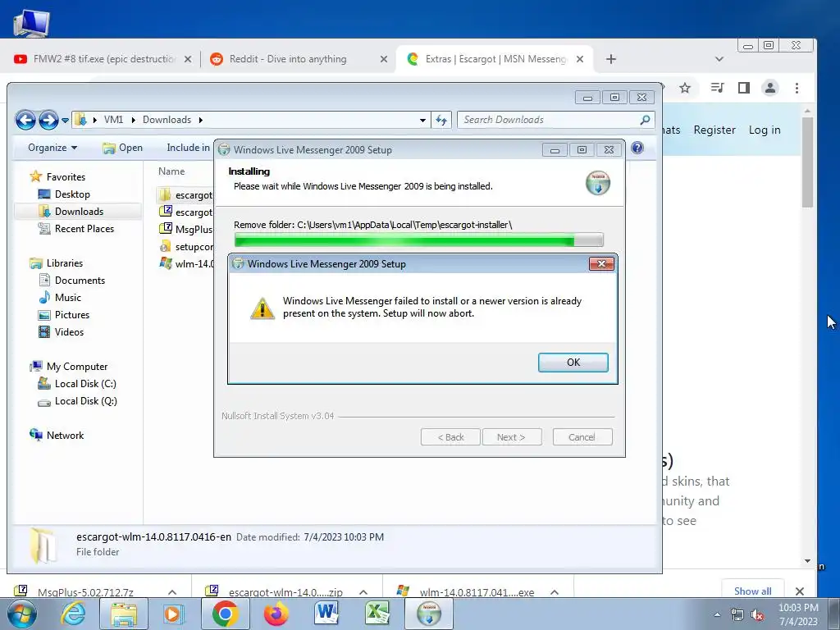
Task: Click the Next button in the installer wizard
Action: 512,437
